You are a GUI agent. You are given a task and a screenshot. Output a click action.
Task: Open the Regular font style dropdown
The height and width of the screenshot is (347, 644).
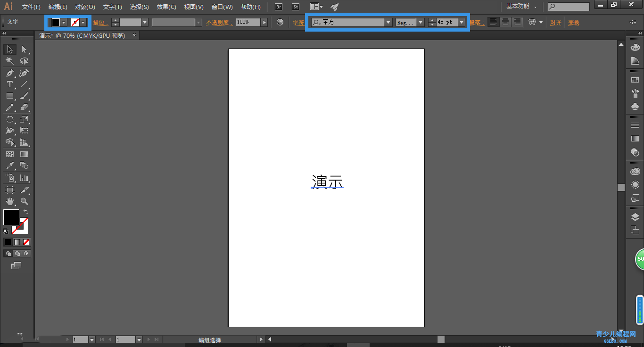click(421, 22)
